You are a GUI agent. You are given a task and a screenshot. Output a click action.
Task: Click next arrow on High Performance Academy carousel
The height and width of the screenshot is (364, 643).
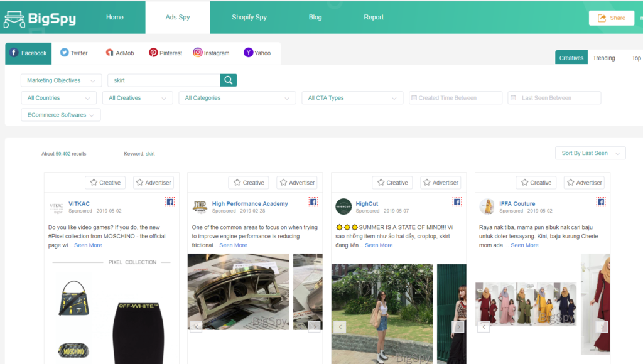314,326
